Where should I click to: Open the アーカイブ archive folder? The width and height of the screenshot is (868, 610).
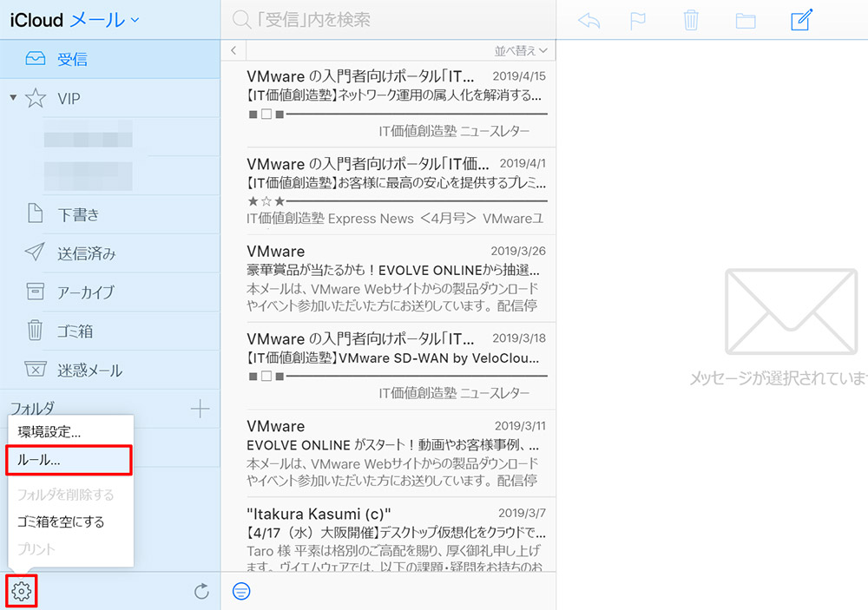pyautogui.click(x=109, y=292)
